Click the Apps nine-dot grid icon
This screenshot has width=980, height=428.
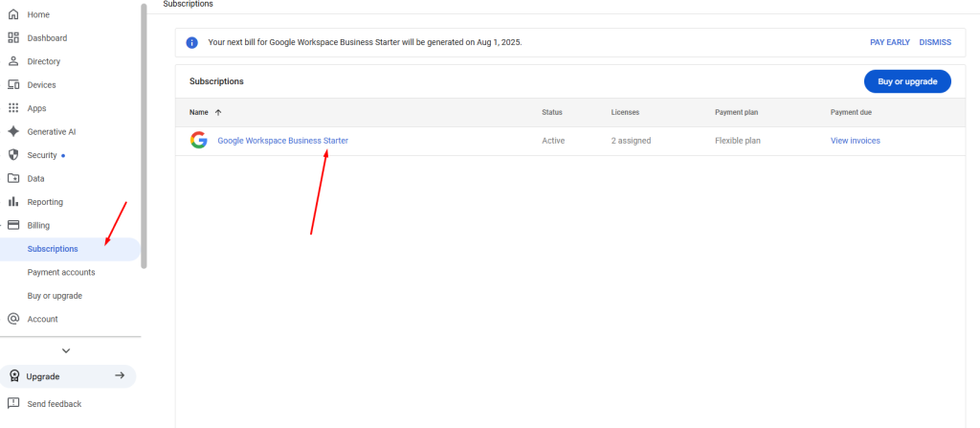point(13,108)
